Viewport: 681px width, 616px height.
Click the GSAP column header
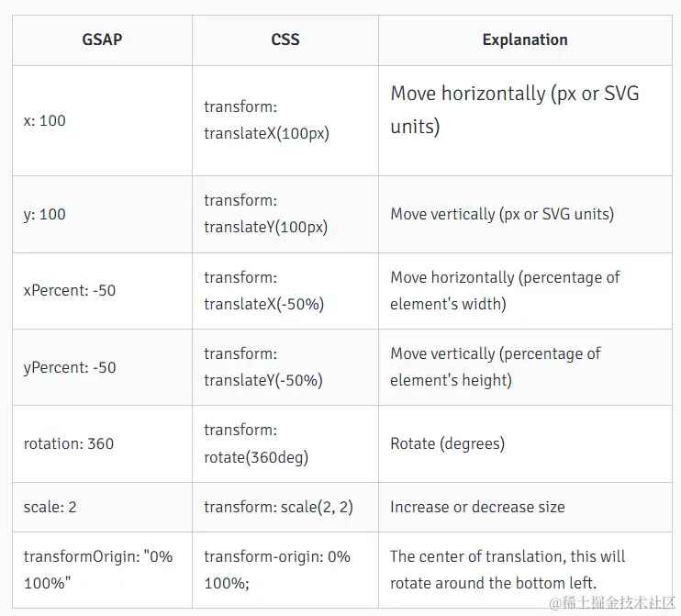(x=102, y=40)
